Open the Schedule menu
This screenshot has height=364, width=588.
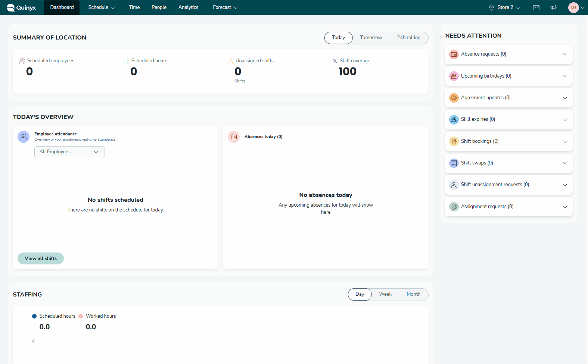pyautogui.click(x=102, y=7)
